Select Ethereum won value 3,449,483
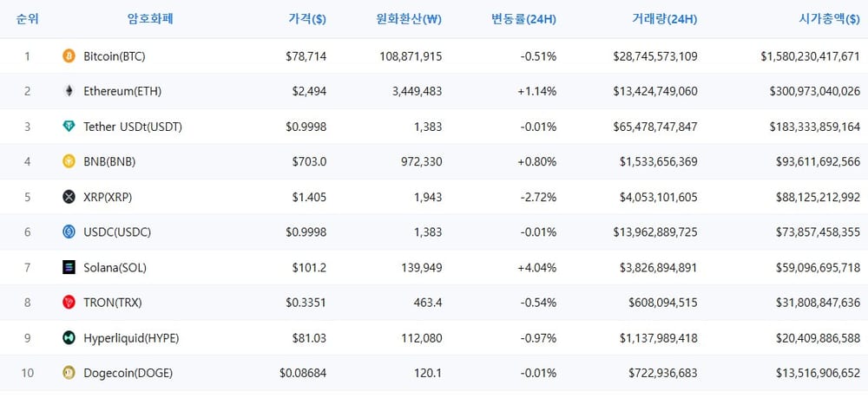Screen dimensions: 868x398 (417, 92)
